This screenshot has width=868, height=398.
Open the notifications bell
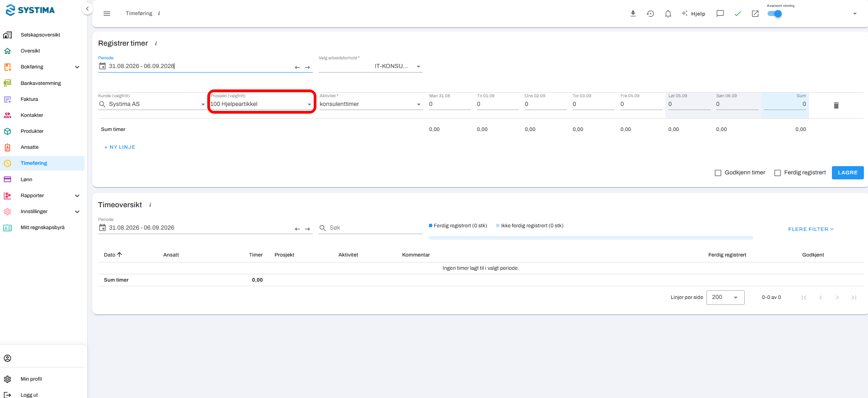point(668,14)
